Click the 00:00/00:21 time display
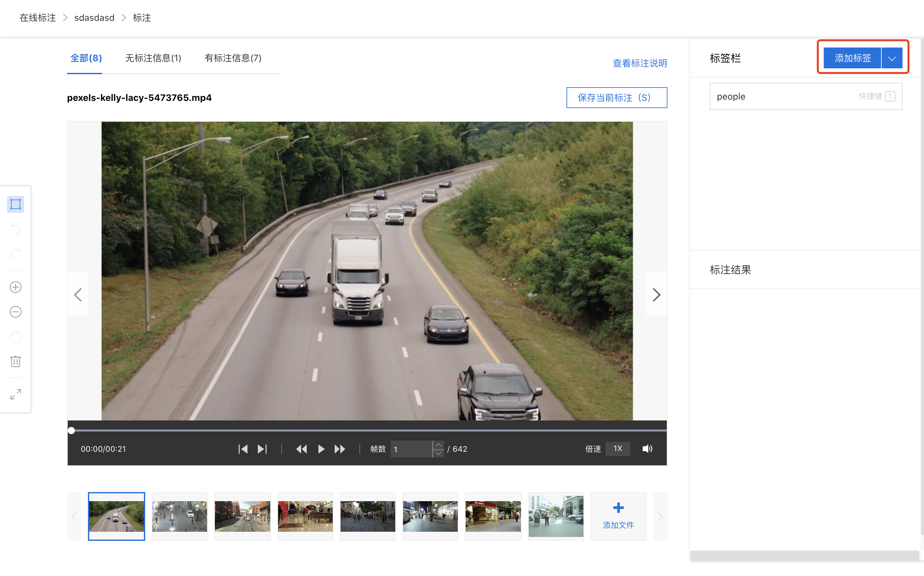This screenshot has height=576, width=924. tap(103, 449)
